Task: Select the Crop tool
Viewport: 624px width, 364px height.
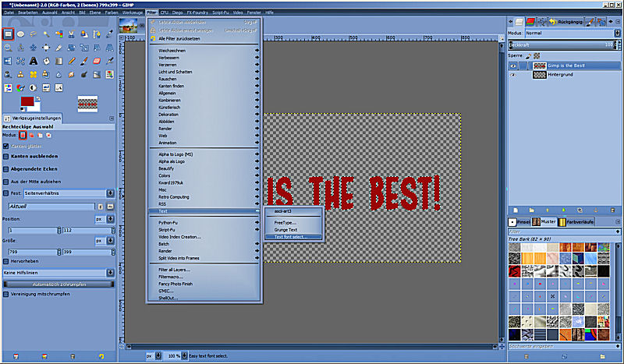Action: 59,48
